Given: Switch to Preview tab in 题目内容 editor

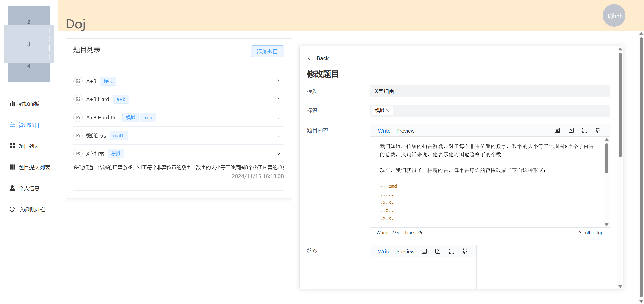Looking at the screenshot, I should [405, 131].
